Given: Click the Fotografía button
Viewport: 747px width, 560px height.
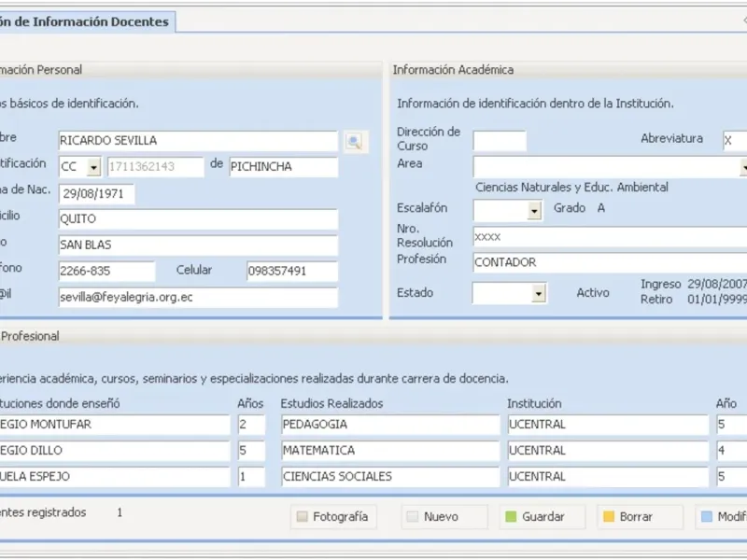Looking at the screenshot, I should (333, 517).
